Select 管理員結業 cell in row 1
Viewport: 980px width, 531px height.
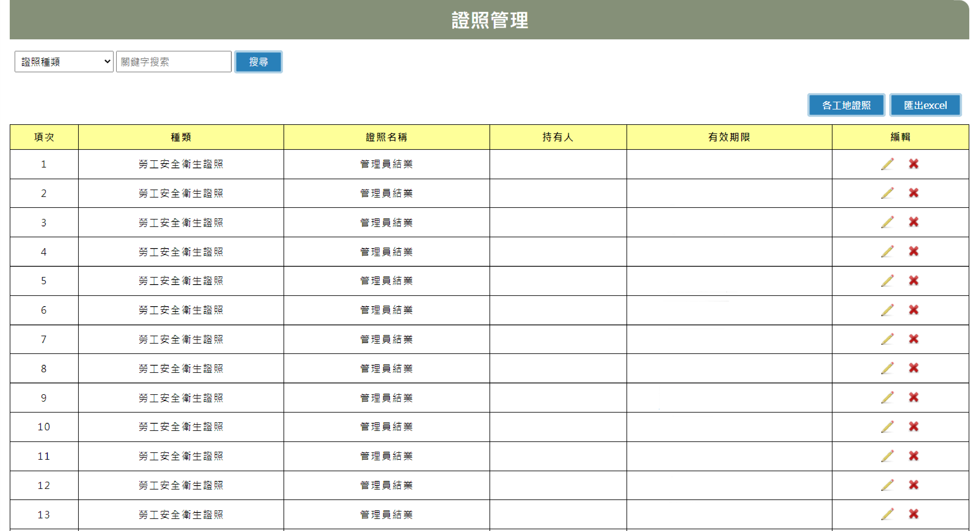[x=386, y=164]
